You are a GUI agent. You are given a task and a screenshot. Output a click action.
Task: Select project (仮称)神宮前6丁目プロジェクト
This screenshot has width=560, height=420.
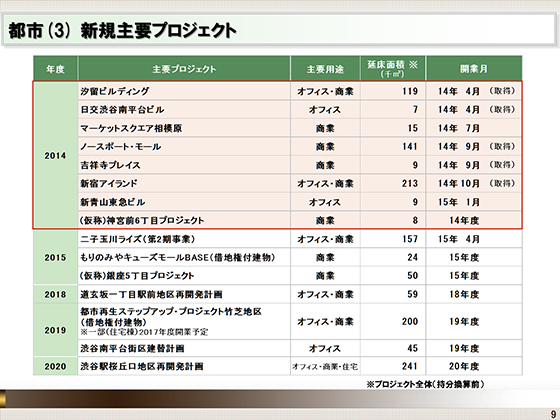(x=142, y=220)
